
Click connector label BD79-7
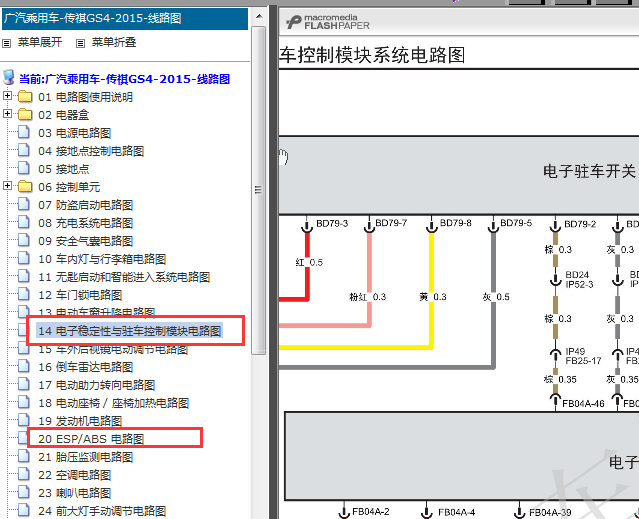tap(391, 223)
